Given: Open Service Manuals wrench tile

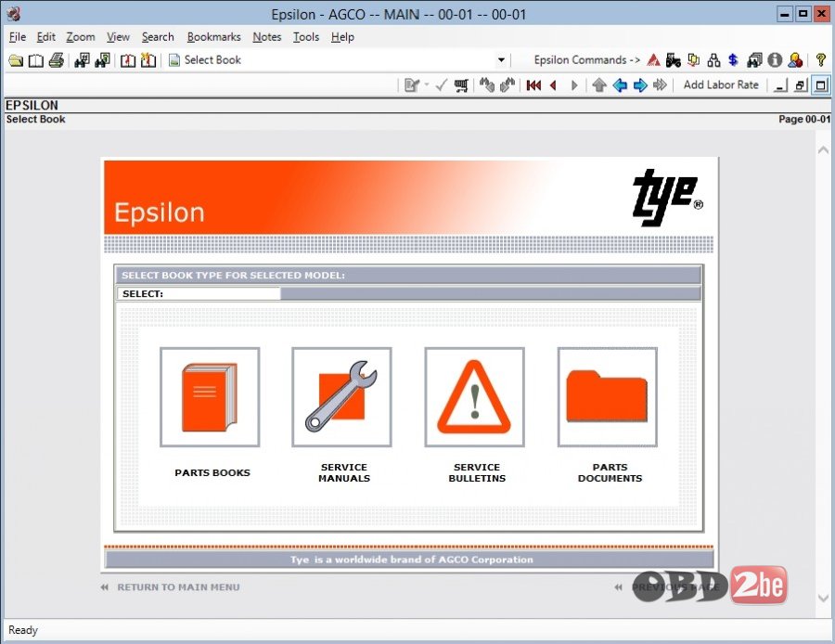Looking at the screenshot, I should pos(341,397).
